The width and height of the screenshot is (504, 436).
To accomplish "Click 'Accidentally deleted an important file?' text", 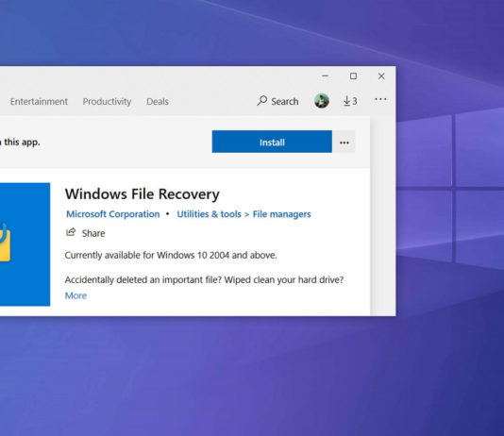I will (x=143, y=280).
